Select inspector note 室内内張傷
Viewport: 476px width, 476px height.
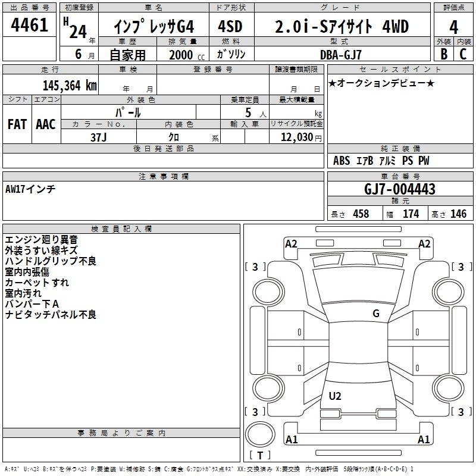pos(27,272)
